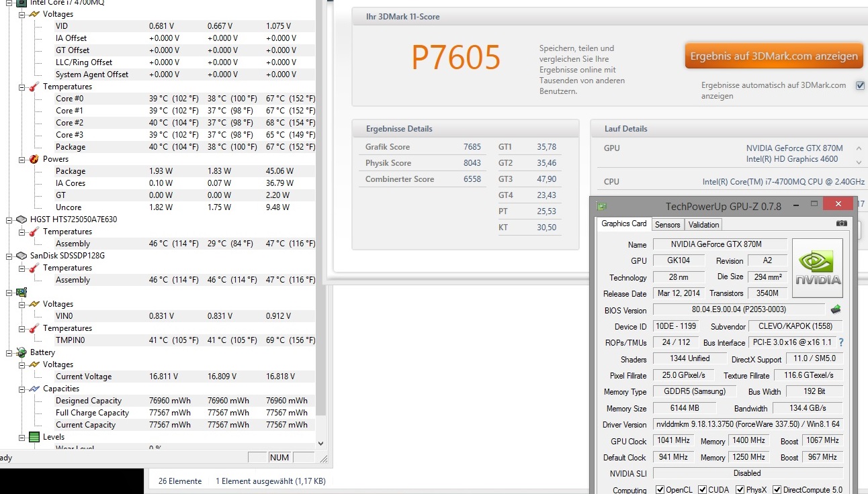Viewport: 868px width, 494px height.
Task: Click the flame icon next to Powers
Action: coord(34,159)
